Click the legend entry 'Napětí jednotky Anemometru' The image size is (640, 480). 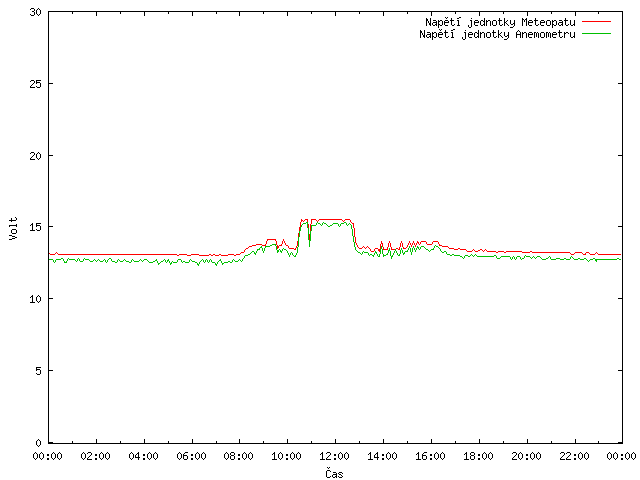coord(497,34)
